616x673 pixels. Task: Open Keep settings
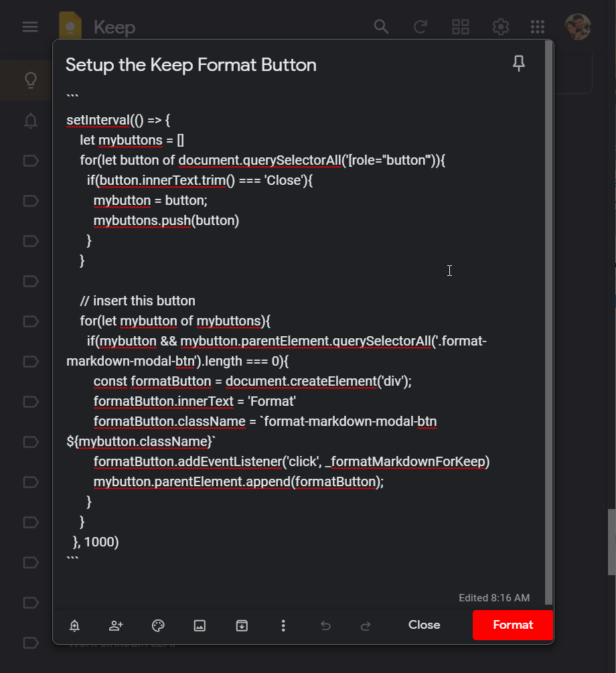click(x=499, y=27)
